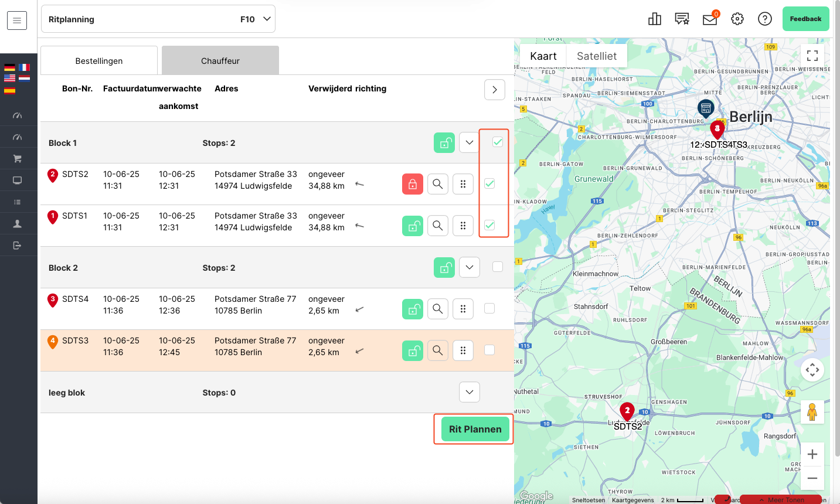Click the drag handle for SDTS3
The height and width of the screenshot is (504, 840).
[x=463, y=350]
